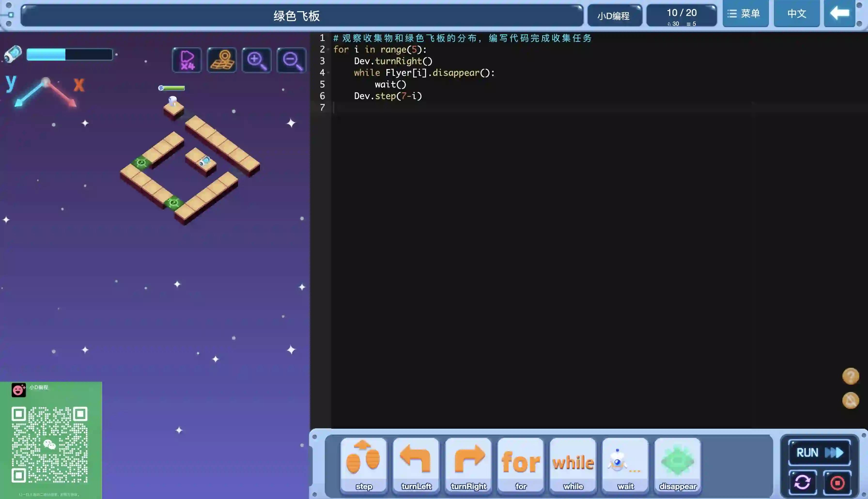
Task: Insert the wait command block
Action: coord(626,464)
